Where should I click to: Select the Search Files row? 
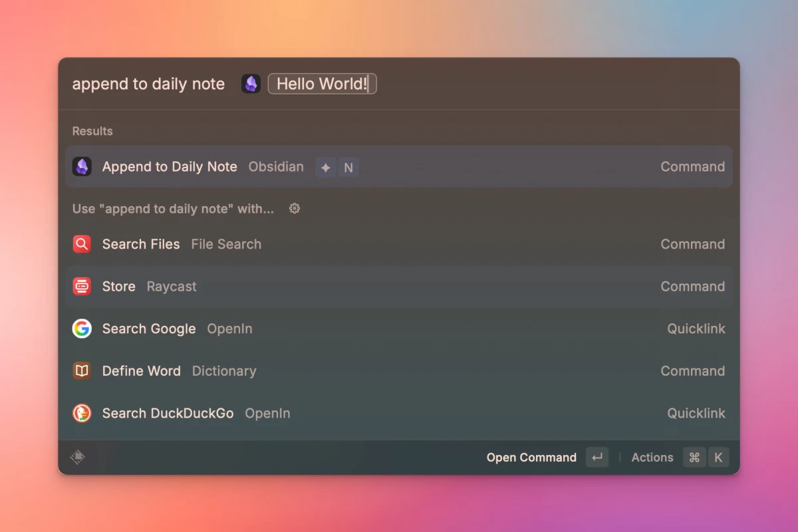click(x=399, y=244)
